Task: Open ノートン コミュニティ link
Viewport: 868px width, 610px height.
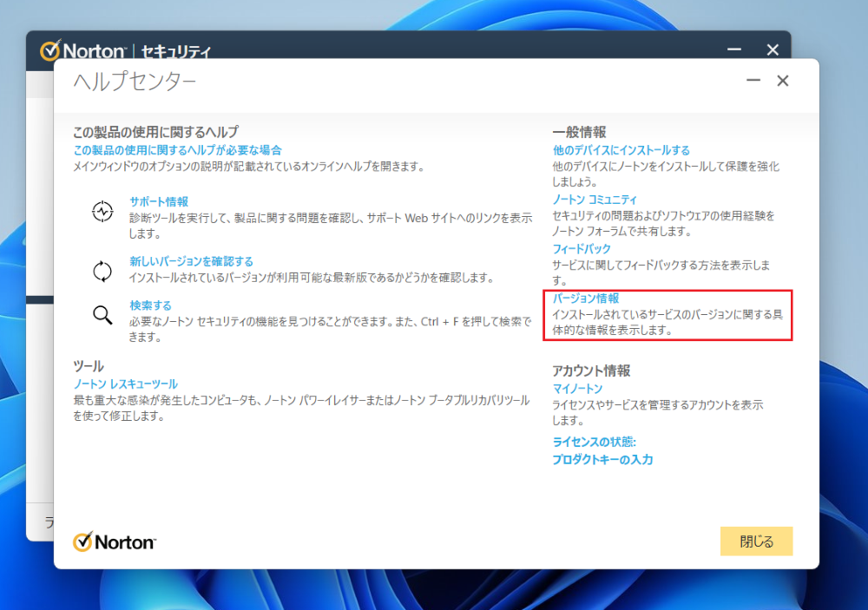Action: [x=595, y=200]
